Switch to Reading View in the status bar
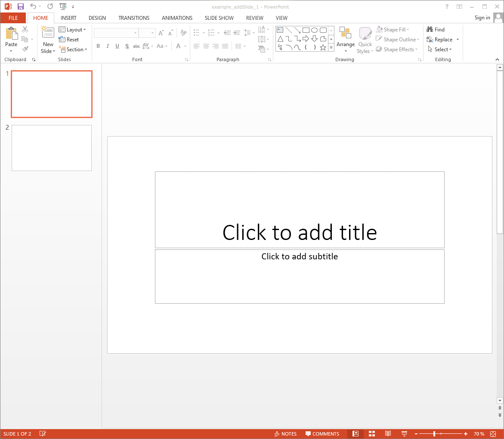Screen dimensions: 504x439 tap(388, 434)
